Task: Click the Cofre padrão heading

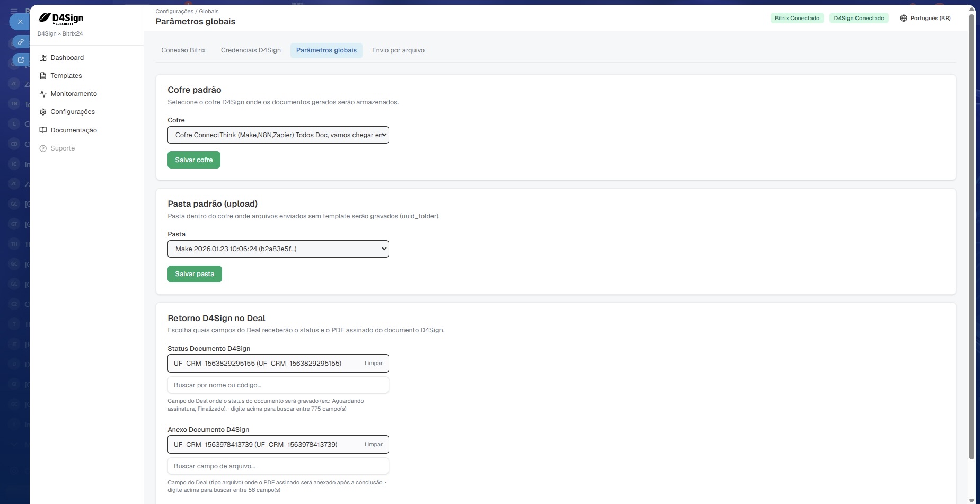Action: tap(195, 90)
